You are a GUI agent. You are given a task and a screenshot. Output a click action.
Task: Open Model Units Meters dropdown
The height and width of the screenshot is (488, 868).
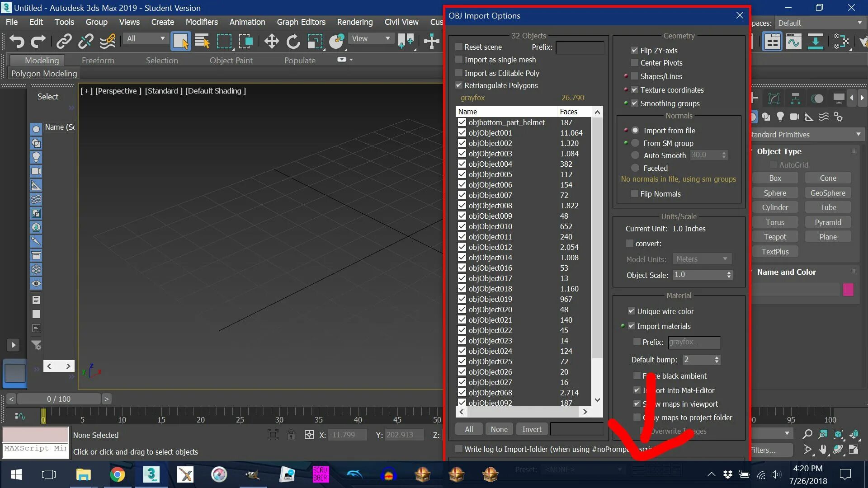(x=702, y=259)
